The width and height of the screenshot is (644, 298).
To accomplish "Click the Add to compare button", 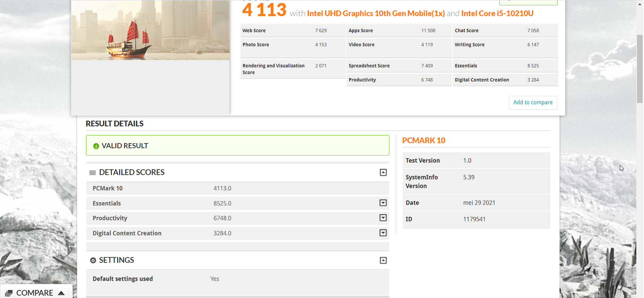I will (533, 103).
